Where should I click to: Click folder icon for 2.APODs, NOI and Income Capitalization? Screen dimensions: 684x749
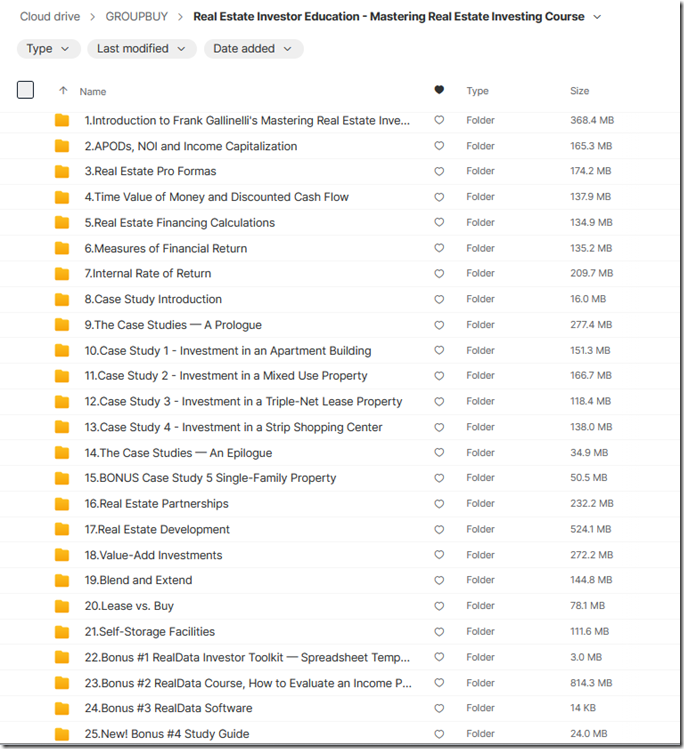point(62,146)
